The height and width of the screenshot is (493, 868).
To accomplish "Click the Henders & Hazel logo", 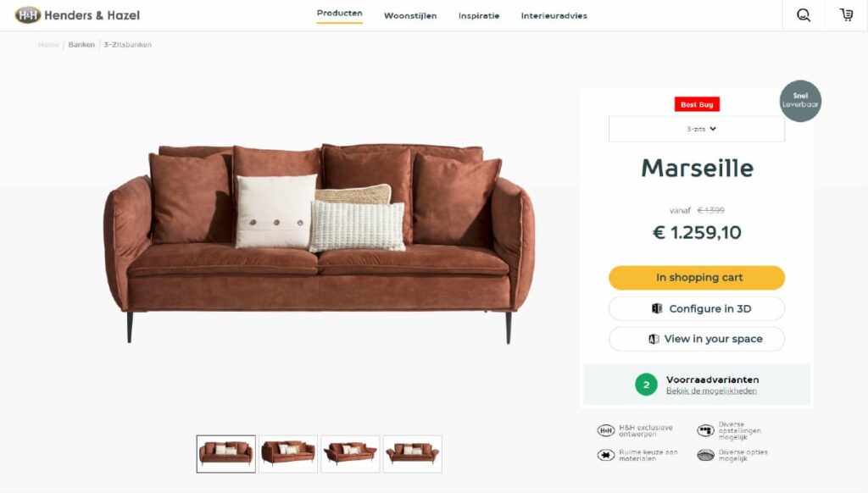I will pos(77,15).
